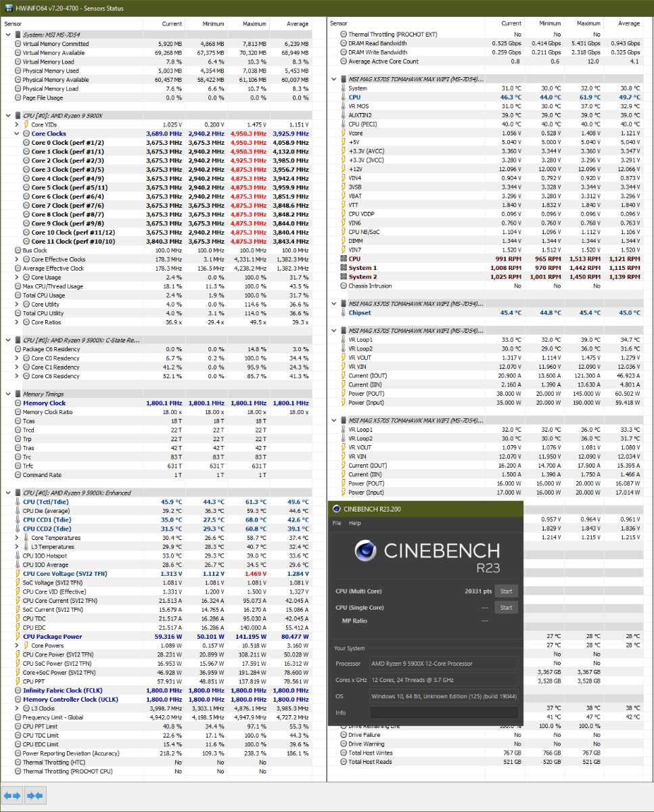Expand the Core Usage group
This screenshot has width=654, height=812.
[x=17, y=277]
